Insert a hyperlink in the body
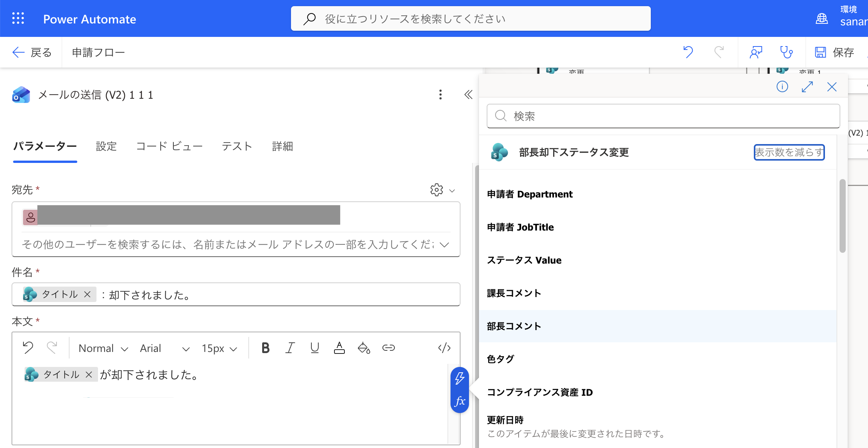868x448 pixels. (x=389, y=348)
